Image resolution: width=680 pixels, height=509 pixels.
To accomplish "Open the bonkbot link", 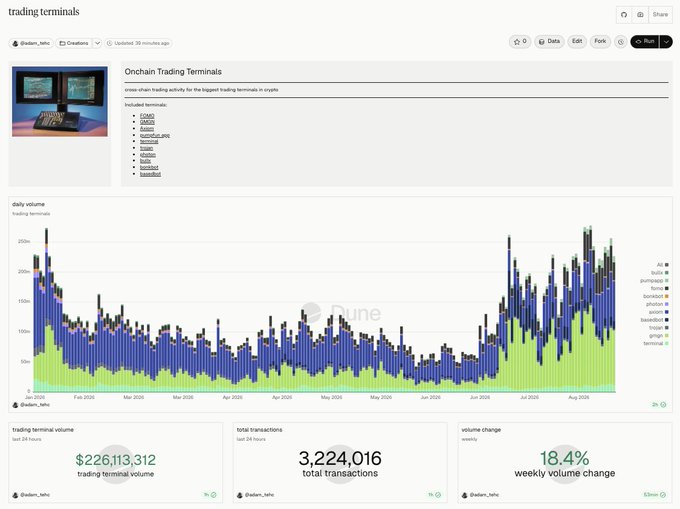I will 149,167.
